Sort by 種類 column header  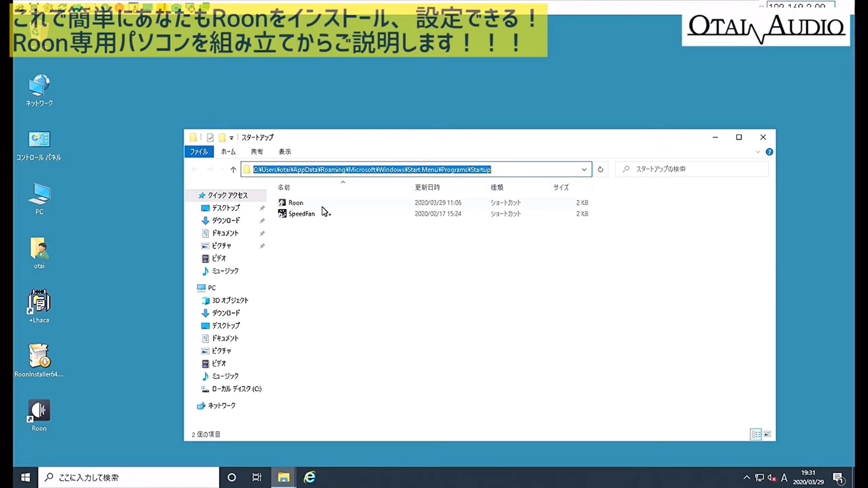click(497, 187)
